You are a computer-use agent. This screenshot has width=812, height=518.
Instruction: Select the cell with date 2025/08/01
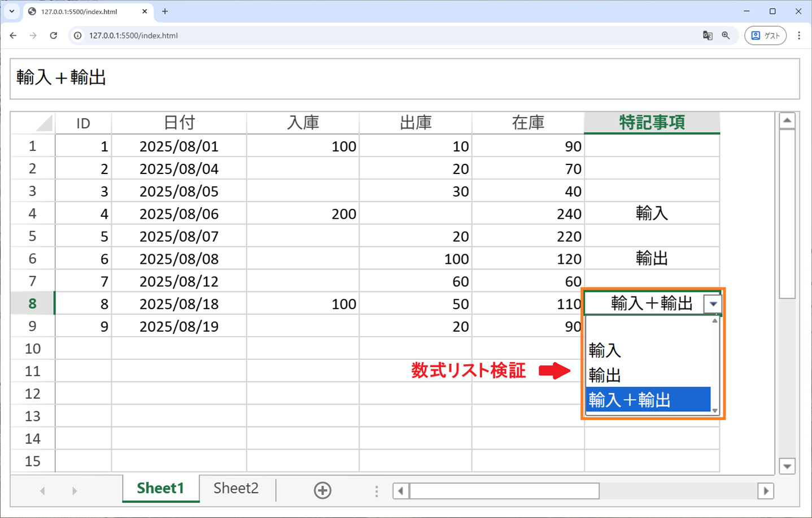pyautogui.click(x=179, y=146)
